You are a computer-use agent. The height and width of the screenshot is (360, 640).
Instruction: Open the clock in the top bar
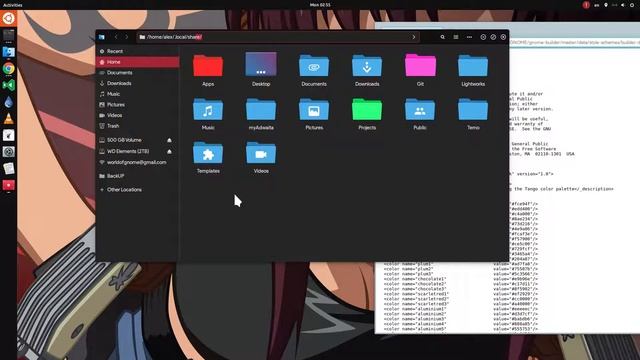click(320, 5)
